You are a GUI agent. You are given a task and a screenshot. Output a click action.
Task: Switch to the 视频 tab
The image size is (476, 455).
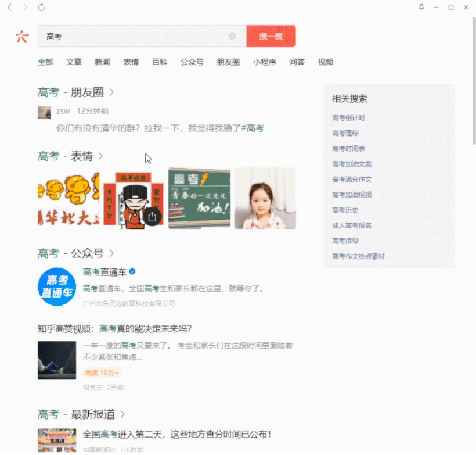pyautogui.click(x=326, y=62)
